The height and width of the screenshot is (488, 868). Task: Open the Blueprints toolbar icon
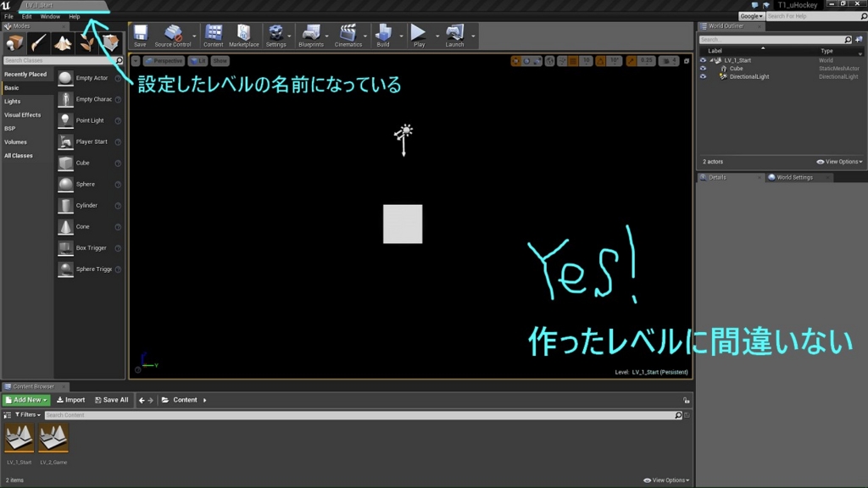310,36
